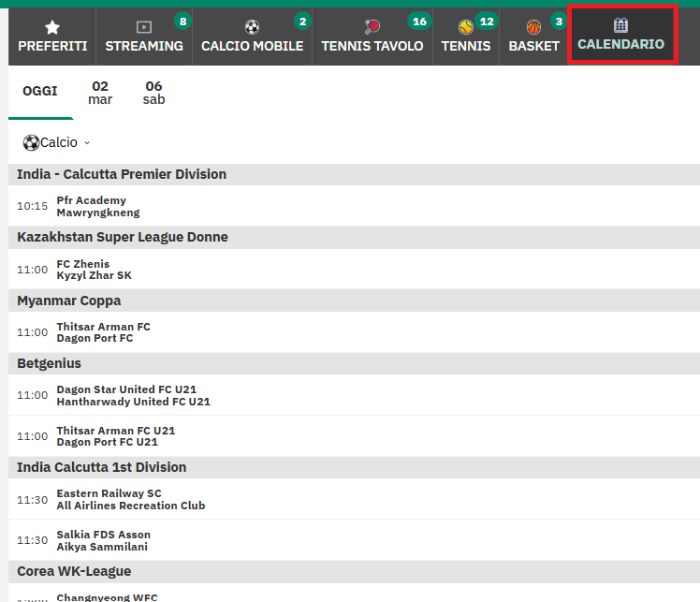Select the 06 sab date tab
700x602 pixels.
click(153, 93)
